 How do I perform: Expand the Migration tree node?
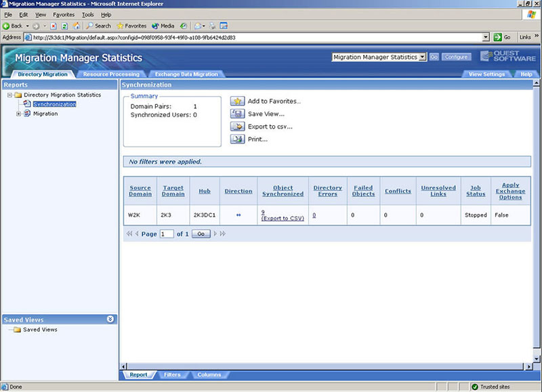19,114
